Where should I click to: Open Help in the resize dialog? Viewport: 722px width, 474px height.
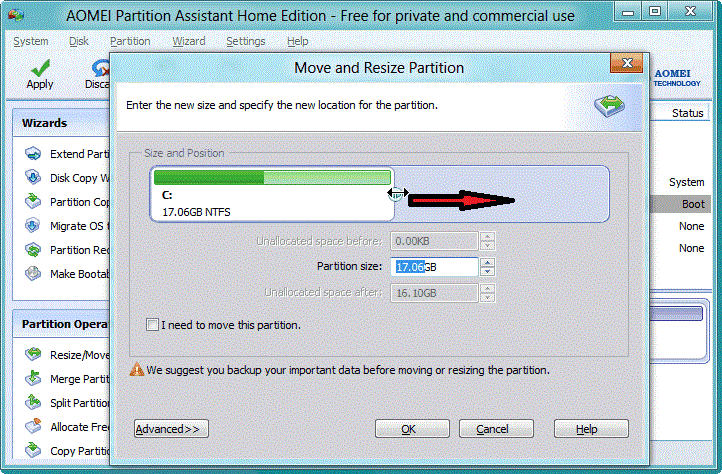click(x=591, y=429)
